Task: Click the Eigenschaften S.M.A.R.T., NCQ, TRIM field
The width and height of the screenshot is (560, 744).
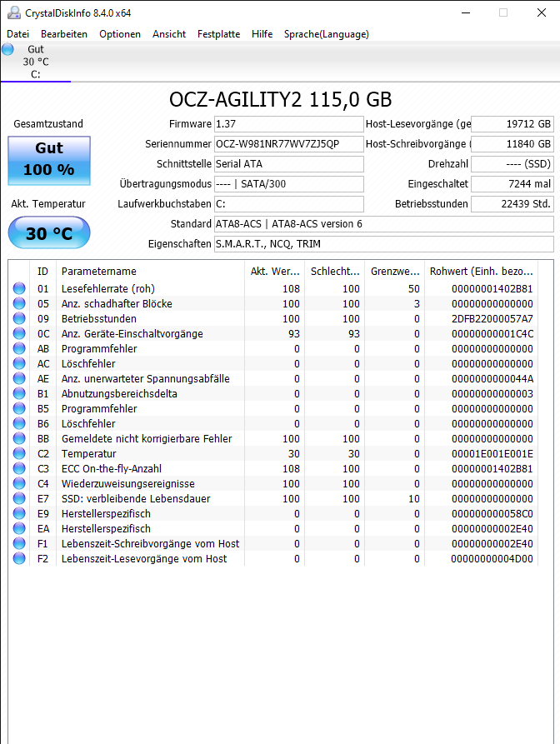Action: pyautogui.click(x=384, y=244)
